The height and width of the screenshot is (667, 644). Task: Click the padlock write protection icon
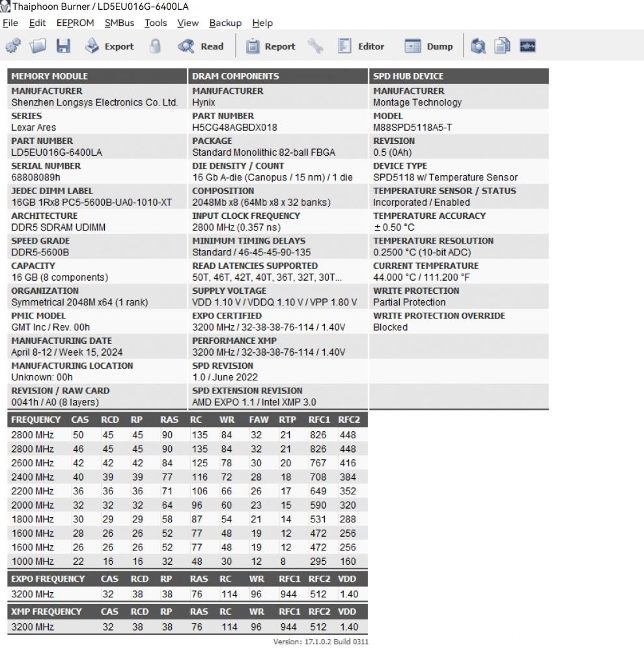(x=155, y=46)
